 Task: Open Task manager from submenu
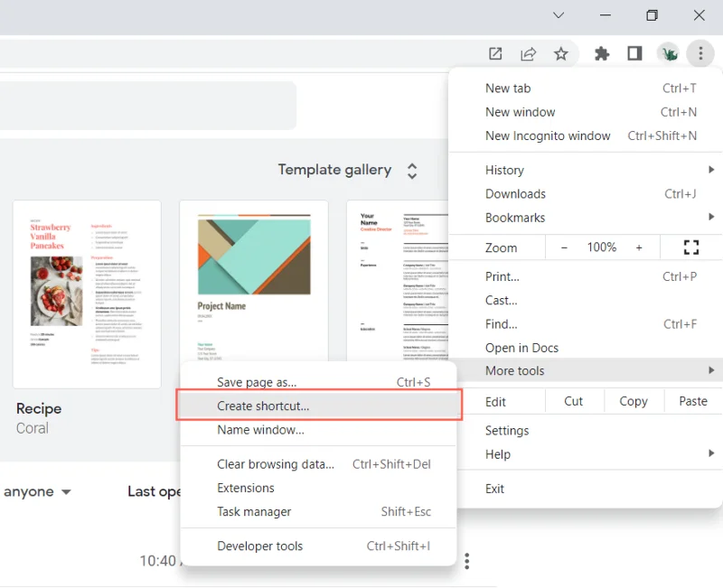[319, 511]
